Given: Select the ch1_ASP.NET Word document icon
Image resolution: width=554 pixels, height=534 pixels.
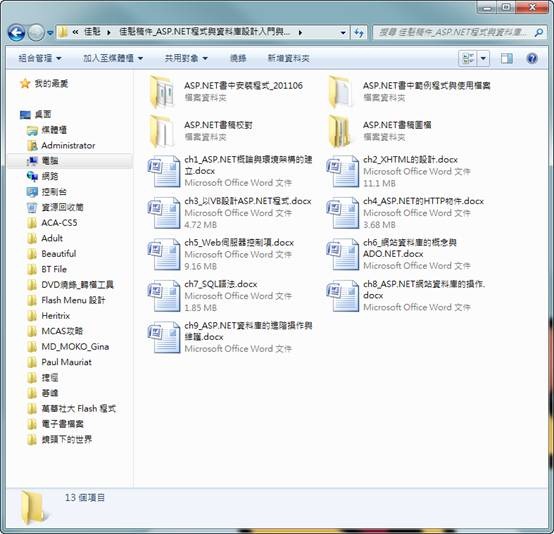Looking at the screenshot, I should [164, 171].
